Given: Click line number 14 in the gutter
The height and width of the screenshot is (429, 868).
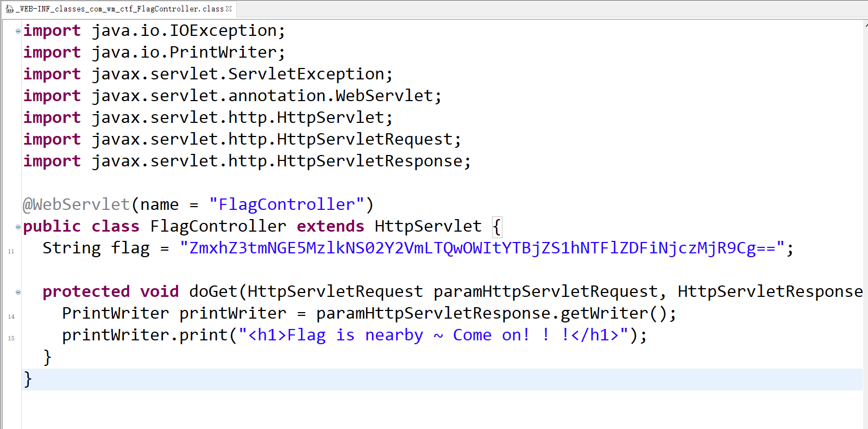Looking at the screenshot, I should coord(11,316).
